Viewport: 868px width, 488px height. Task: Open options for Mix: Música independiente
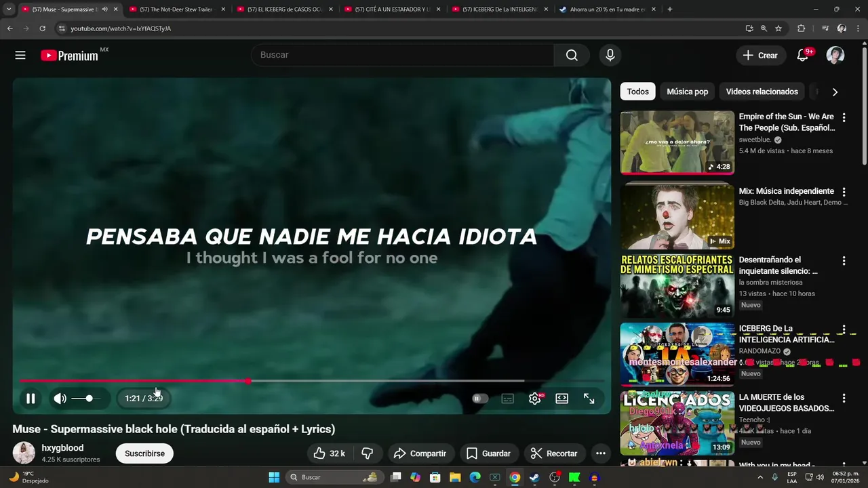[844, 192]
